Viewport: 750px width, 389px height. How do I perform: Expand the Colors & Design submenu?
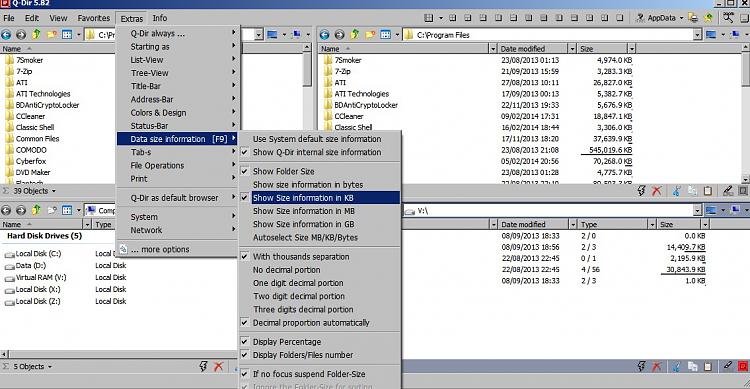(x=177, y=112)
